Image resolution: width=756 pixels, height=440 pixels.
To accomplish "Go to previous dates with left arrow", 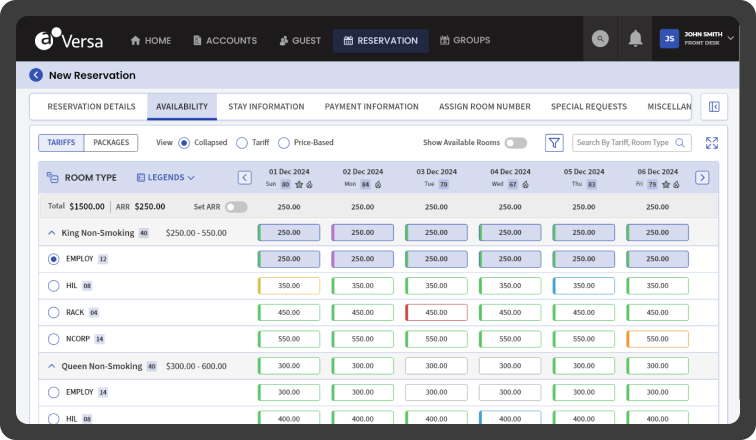I will coord(245,178).
